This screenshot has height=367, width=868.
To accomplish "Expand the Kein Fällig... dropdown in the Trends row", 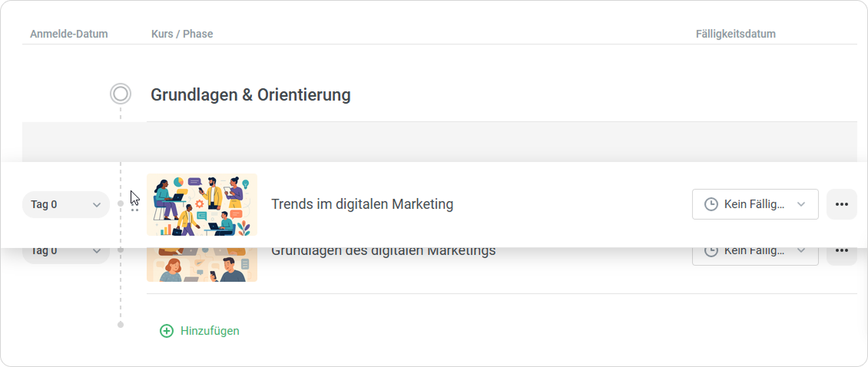I will tap(754, 204).
